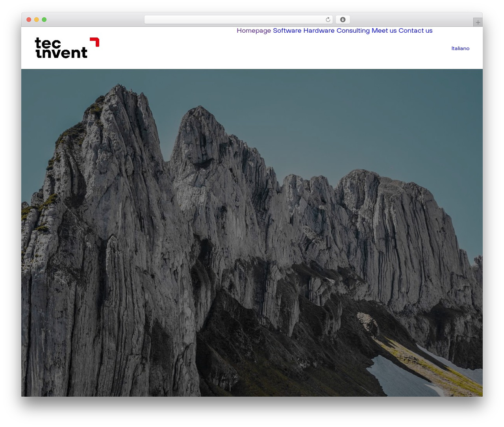504x427 pixels.
Task: Reload the page with the refresh icon
Action: pyautogui.click(x=328, y=20)
